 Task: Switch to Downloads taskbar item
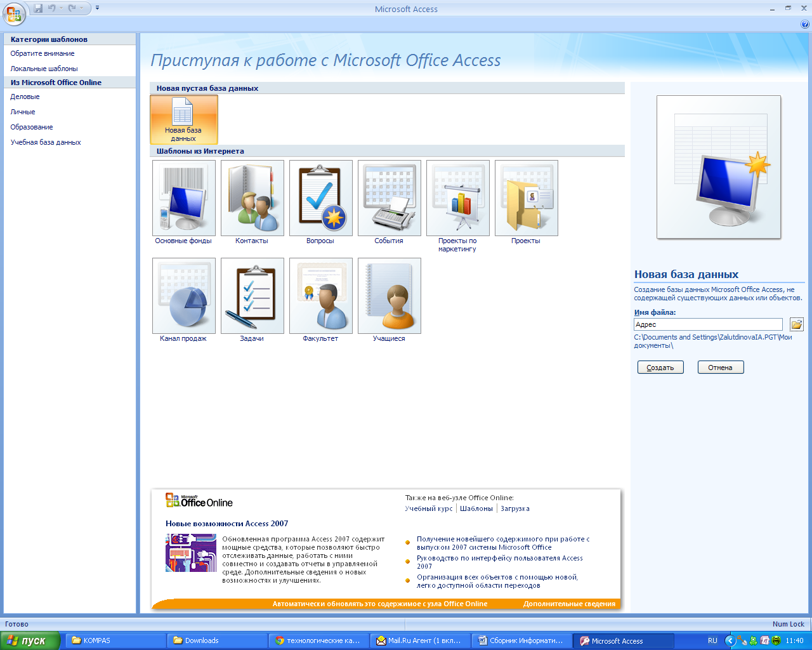(x=218, y=640)
